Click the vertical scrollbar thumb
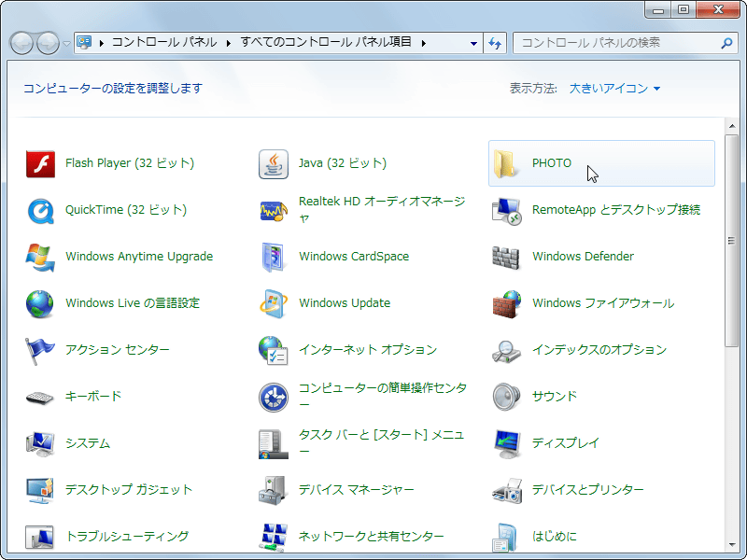747x560 pixels. (x=732, y=241)
